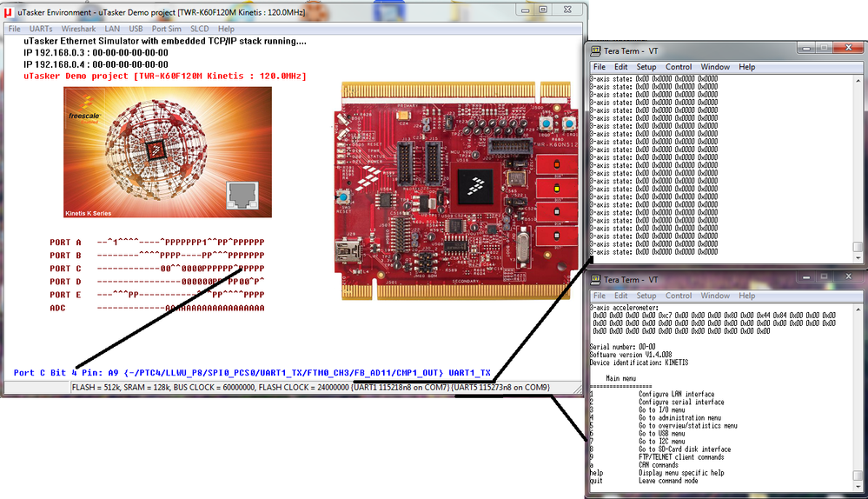Open Window menu in lower Tera Term window

(x=715, y=296)
